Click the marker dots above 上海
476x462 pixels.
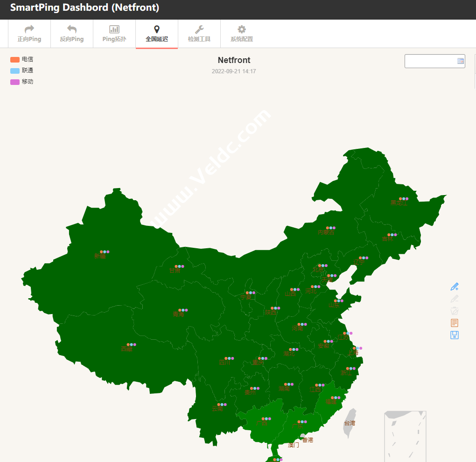pos(357,348)
